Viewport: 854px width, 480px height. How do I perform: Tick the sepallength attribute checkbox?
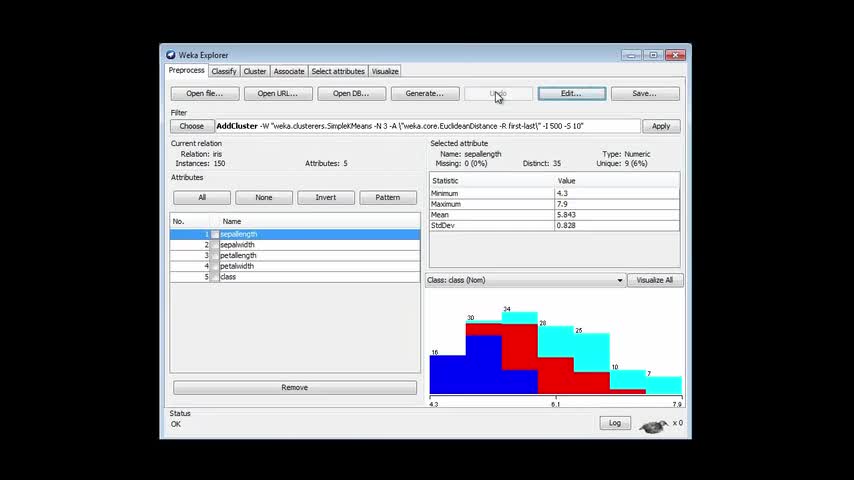click(x=215, y=234)
